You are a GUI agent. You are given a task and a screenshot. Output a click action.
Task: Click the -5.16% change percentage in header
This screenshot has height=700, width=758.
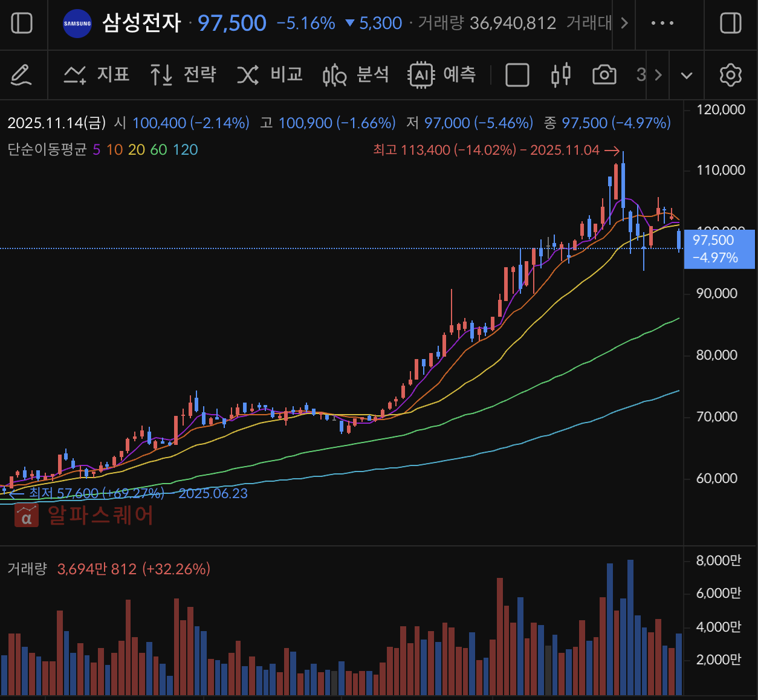coord(306,23)
